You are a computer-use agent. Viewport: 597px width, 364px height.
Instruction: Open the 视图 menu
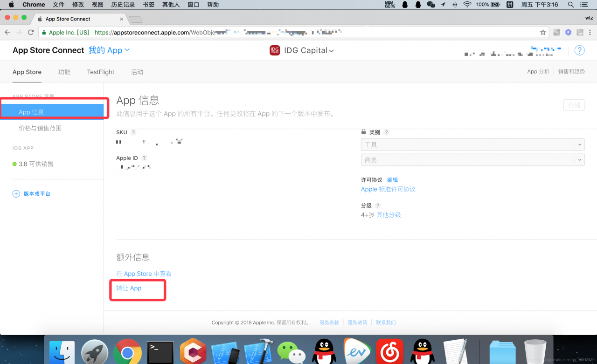click(97, 5)
